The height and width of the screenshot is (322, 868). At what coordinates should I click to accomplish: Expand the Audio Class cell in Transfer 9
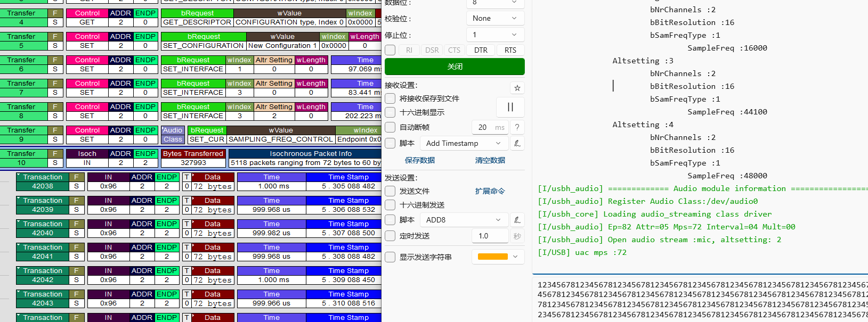(x=164, y=128)
